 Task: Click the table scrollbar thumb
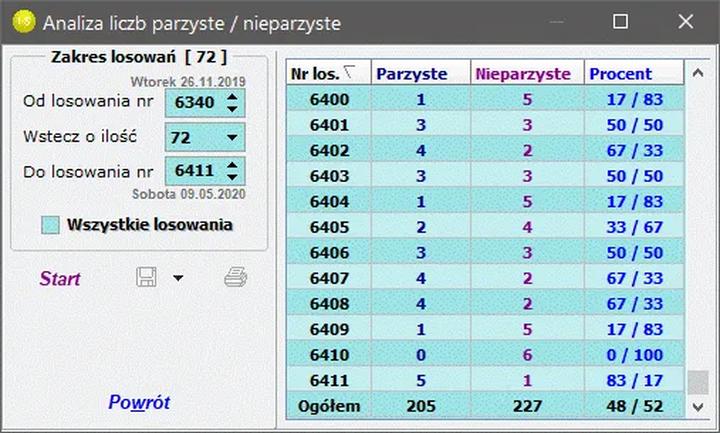[698, 382]
